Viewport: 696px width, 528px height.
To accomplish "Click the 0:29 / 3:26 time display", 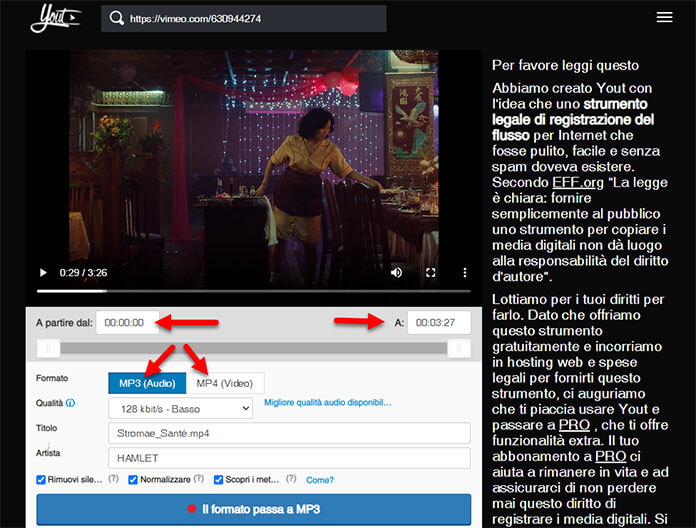I will [x=83, y=272].
